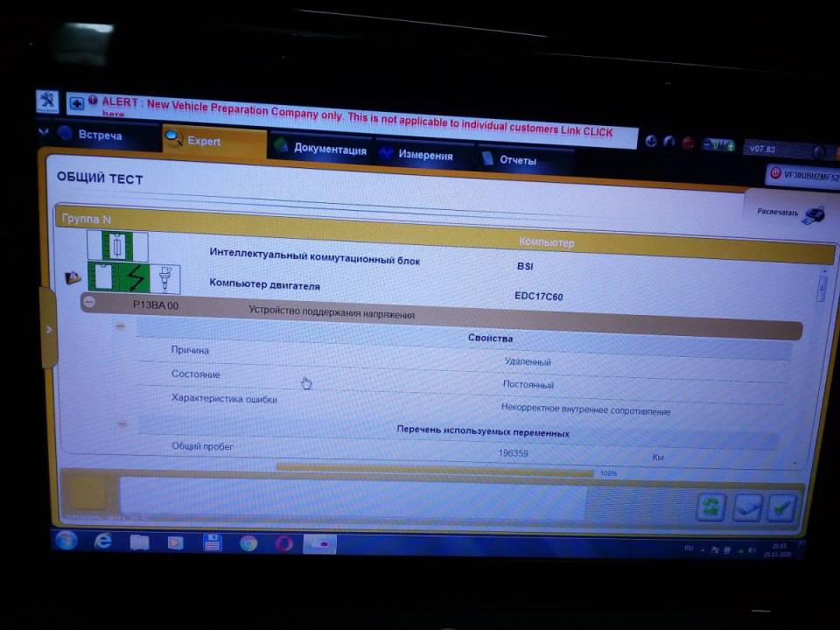Click the eraser icon in bottom bar
Screen dimensions: 840x630
pos(746,507)
